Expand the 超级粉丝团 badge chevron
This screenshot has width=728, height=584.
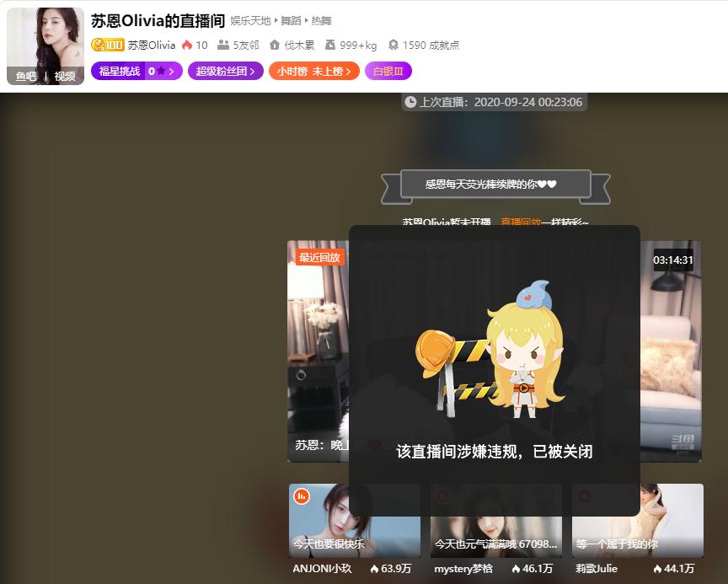[252, 73]
